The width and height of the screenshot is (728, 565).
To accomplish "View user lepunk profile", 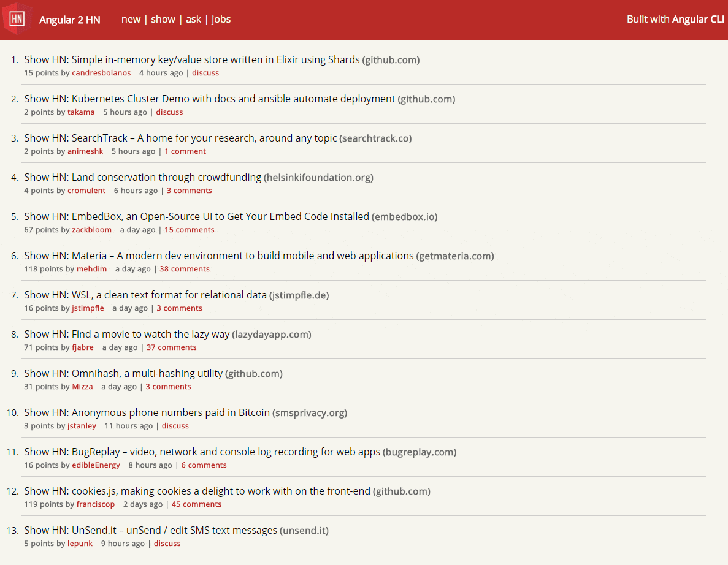I will point(80,543).
